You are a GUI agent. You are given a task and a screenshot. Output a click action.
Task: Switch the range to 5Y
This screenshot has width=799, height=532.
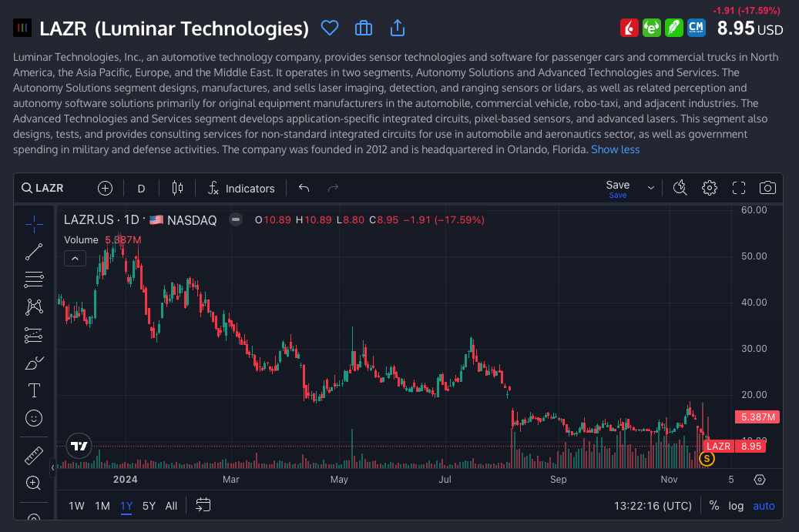(x=149, y=506)
